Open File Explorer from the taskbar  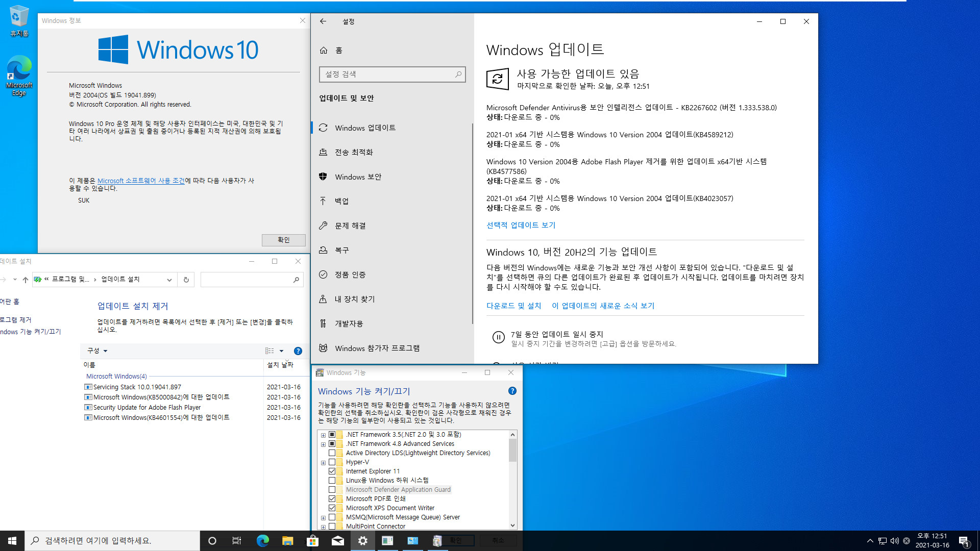pos(287,541)
